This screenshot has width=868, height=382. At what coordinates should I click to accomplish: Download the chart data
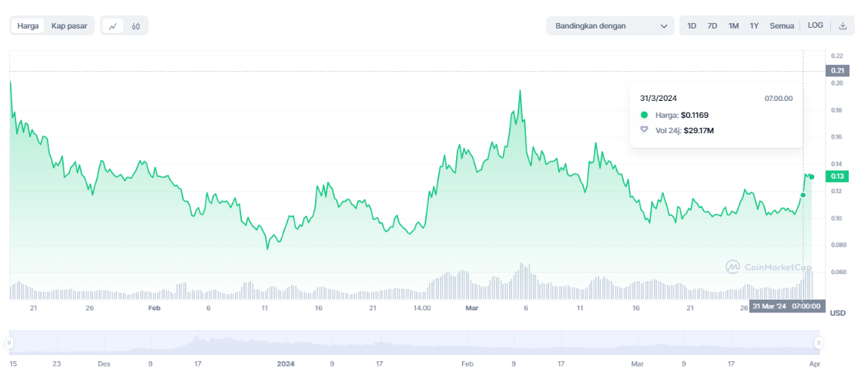843,26
